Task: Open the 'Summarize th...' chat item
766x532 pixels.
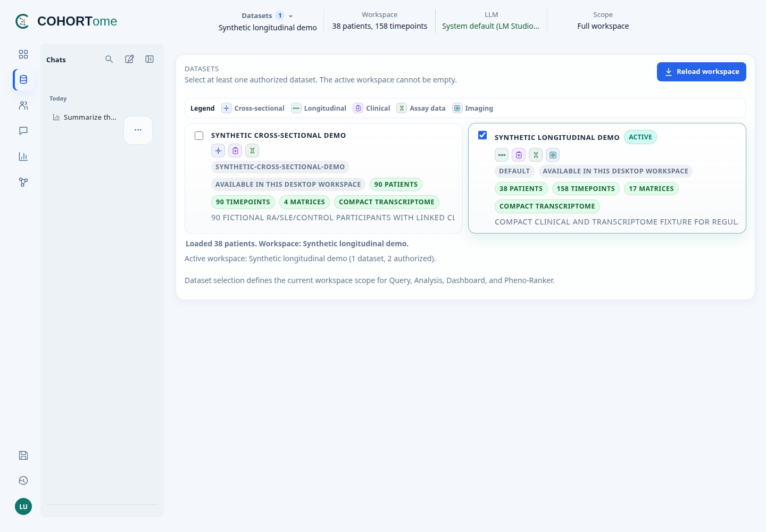Action: coord(85,117)
